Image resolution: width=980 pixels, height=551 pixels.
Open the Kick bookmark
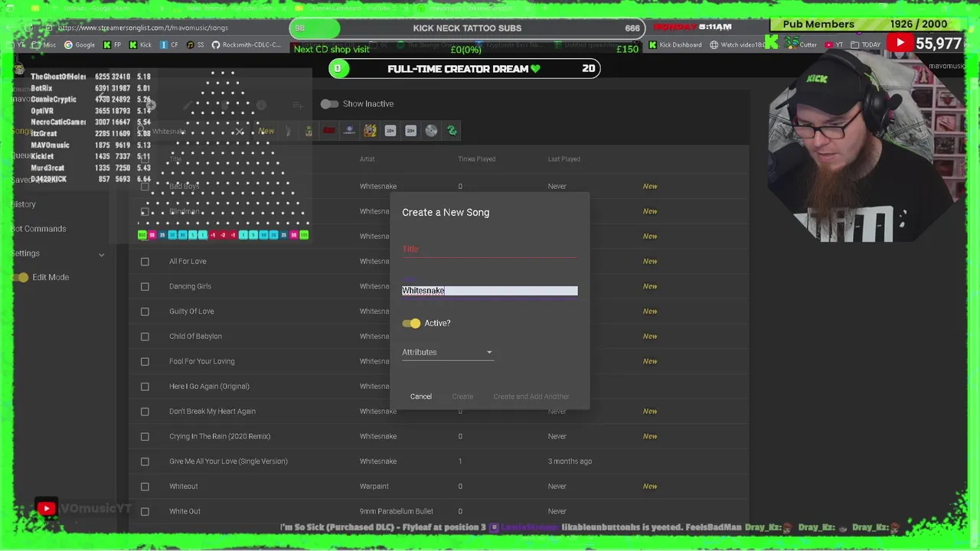pyautogui.click(x=140, y=44)
